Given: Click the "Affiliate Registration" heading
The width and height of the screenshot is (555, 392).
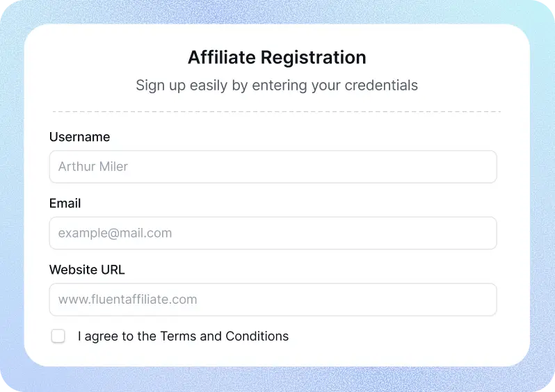Looking at the screenshot, I should [x=277, y=57].
